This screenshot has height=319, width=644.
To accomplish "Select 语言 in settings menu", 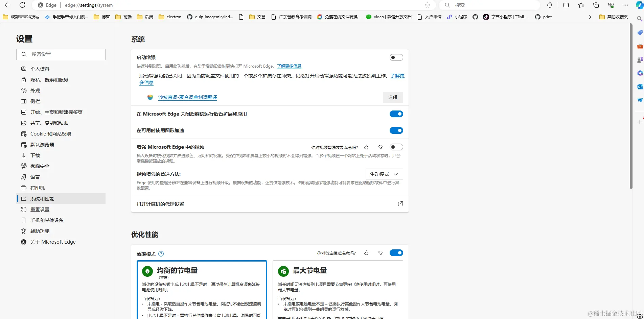I will click(61, 177).
